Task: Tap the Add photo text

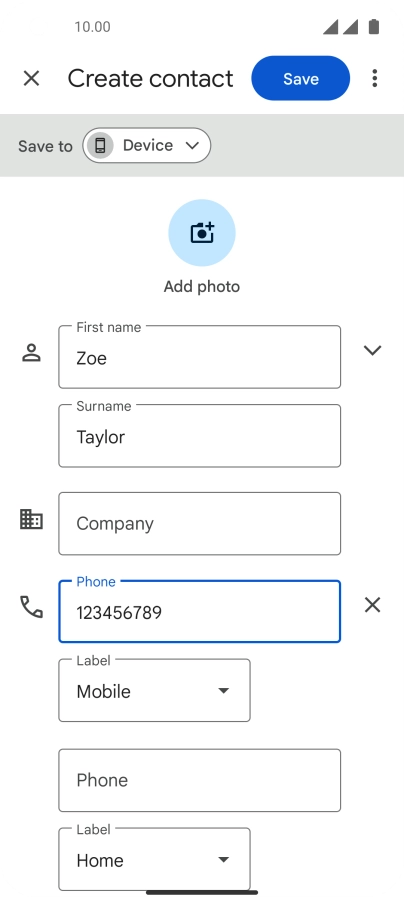Action: 202,287
